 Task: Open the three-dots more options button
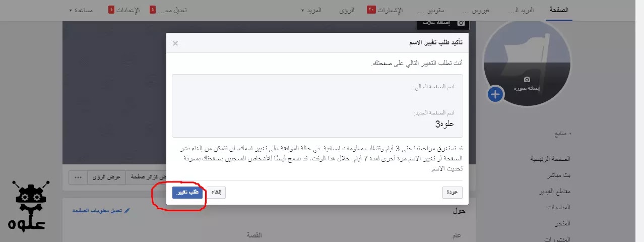tap(78, 177)
